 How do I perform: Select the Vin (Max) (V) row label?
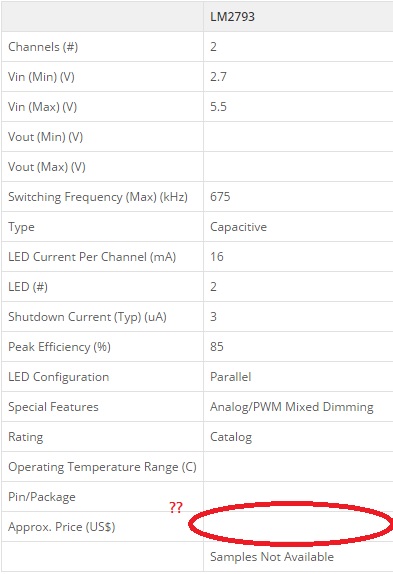tap(42, 107)
